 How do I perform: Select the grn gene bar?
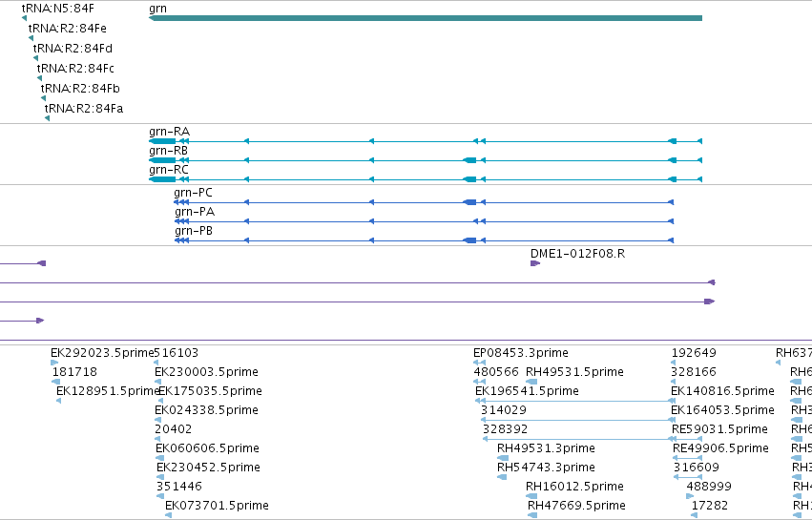click(426, 18)
